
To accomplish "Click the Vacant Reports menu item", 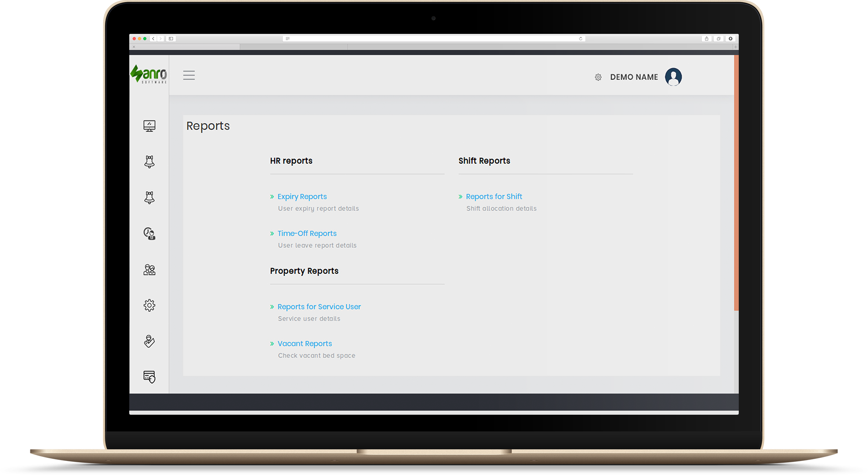I will click(305, 343).
